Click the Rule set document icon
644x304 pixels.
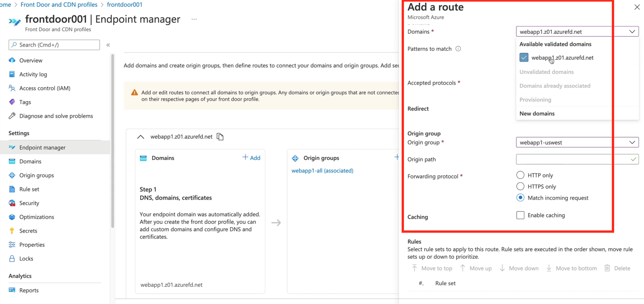point(12,189)
